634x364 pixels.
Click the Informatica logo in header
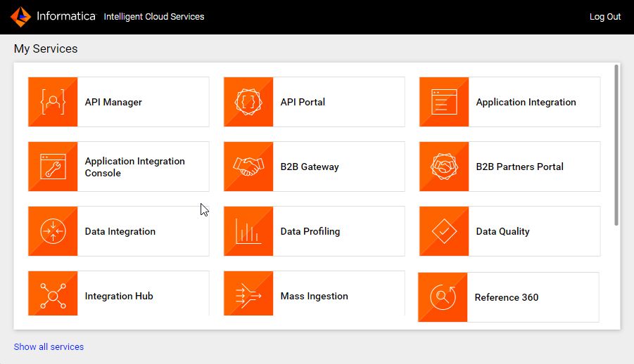coord(53,17)
